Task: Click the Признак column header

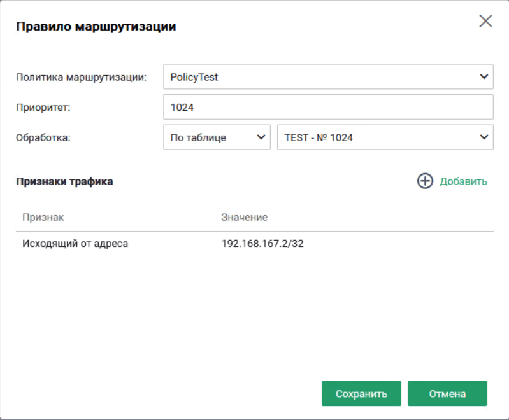Action: tap(43, 218)
